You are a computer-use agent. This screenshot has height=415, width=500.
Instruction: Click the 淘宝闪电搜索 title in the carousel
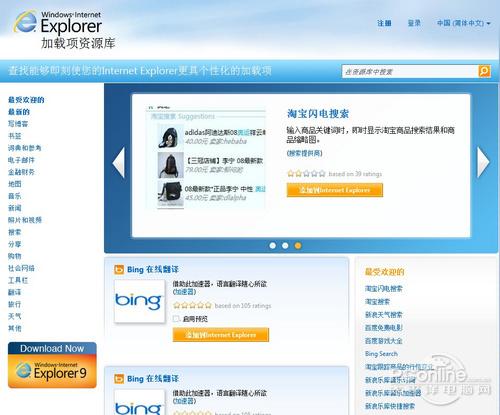click(x=318, y=114)
